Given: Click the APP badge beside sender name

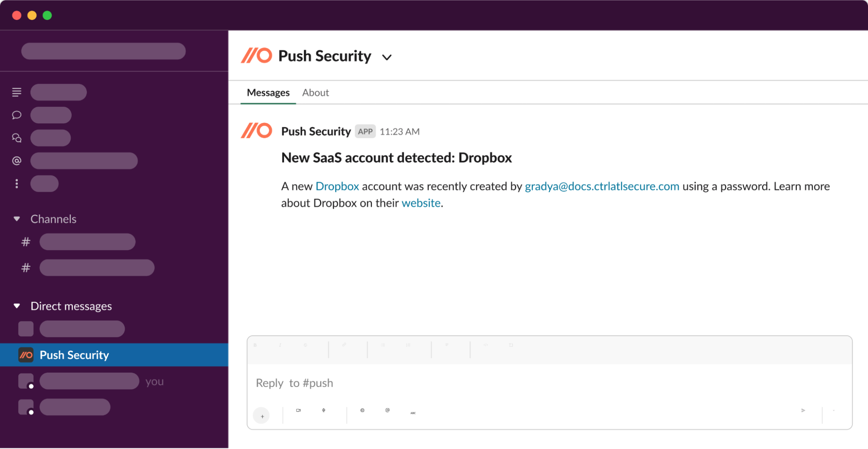Looking at the screenshot, I should 365,132.
